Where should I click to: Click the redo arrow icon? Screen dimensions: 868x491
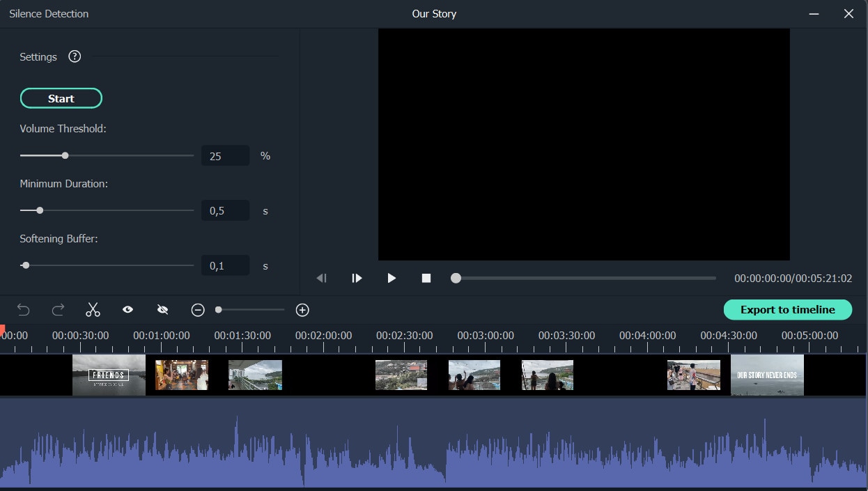(x=59, y=310)
